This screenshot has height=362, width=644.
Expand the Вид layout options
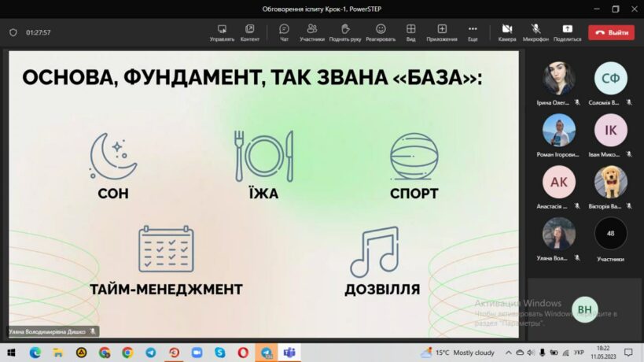pyautogui.click(x=410, y=31)
